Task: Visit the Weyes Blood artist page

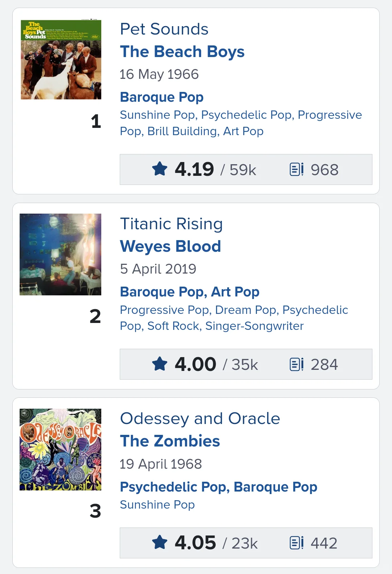Action: (x=170, y=246)
